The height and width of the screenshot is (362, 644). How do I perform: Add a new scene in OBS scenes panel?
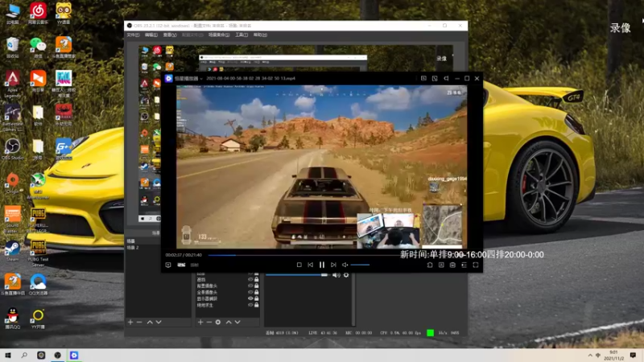pos(130,323)
